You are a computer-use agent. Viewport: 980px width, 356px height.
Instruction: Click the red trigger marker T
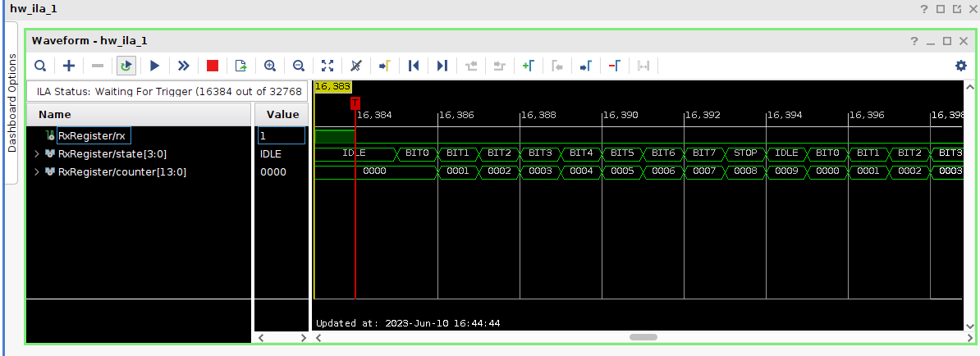point(355,103)
